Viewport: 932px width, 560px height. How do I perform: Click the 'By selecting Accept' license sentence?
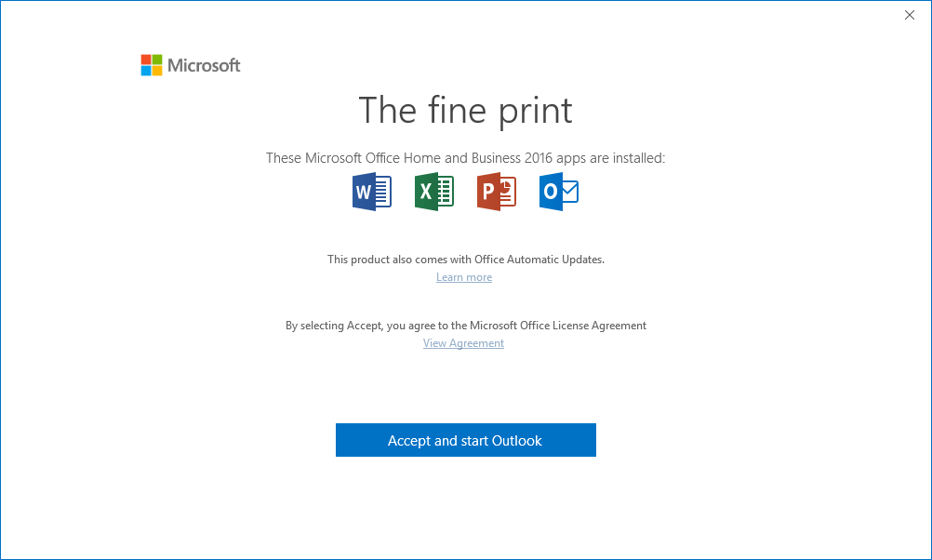pyautogui.click(x=465, y=326)
